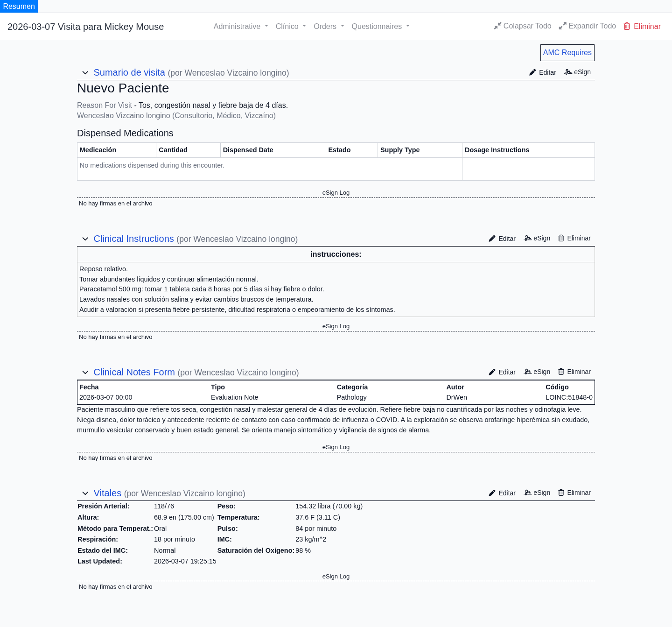Viewport: 672px width, 627px height.
Task: Click the red trash Eliminar icon for the visit
Action: click(627, 26)
